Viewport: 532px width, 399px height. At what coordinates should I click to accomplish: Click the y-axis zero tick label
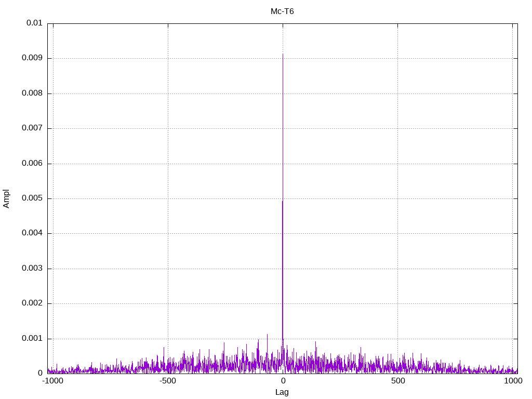40,374
